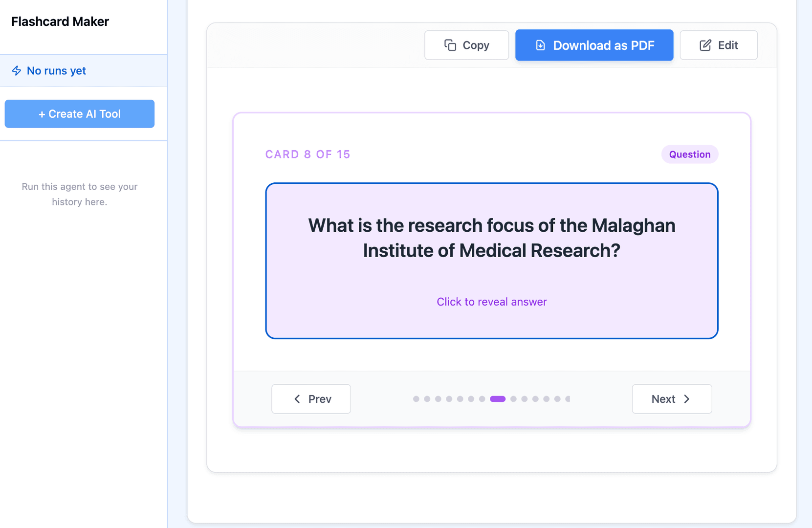This screenshot has height=528, width=812.
Task: Click the pencil edit icon
Action: point(705,45)
